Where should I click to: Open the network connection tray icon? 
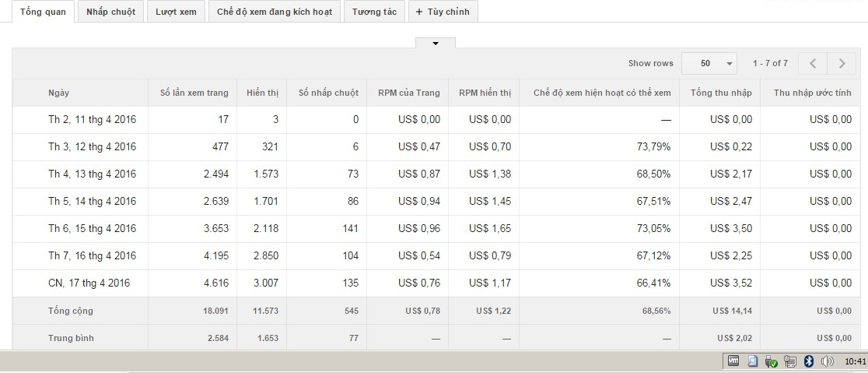(x=789, y=361)
